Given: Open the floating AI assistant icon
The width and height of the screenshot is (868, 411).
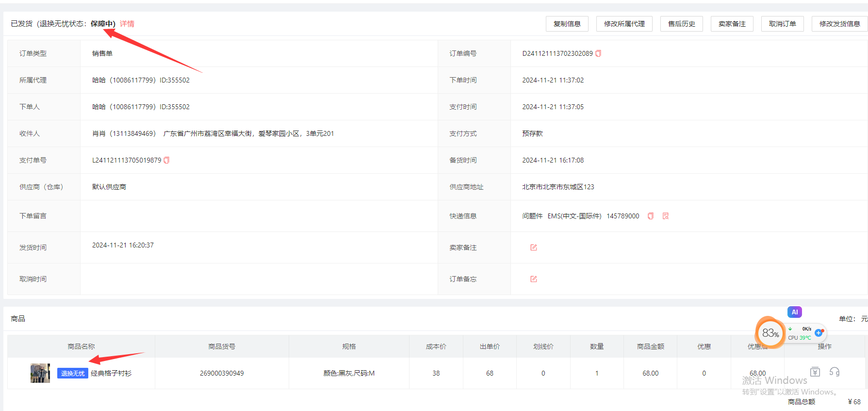Looking at the screenshot, I should pyautogui.click(x=794, y=312).
